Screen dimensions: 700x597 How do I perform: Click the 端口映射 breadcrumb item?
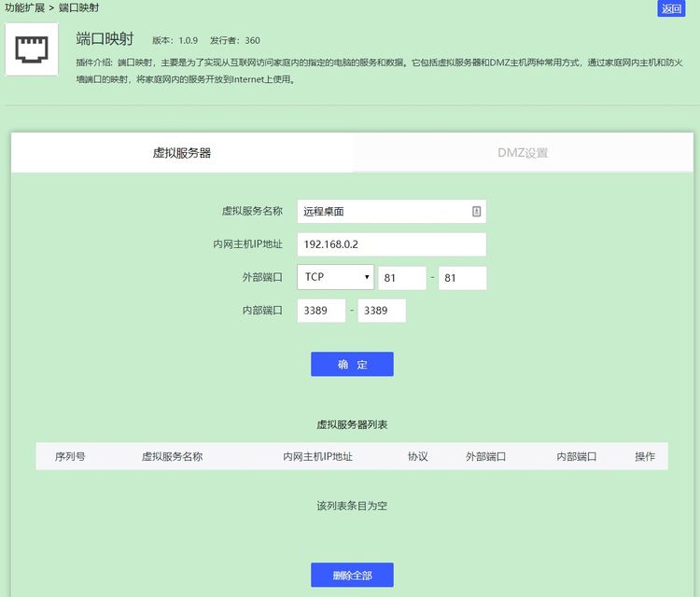(x=79, y=8)
